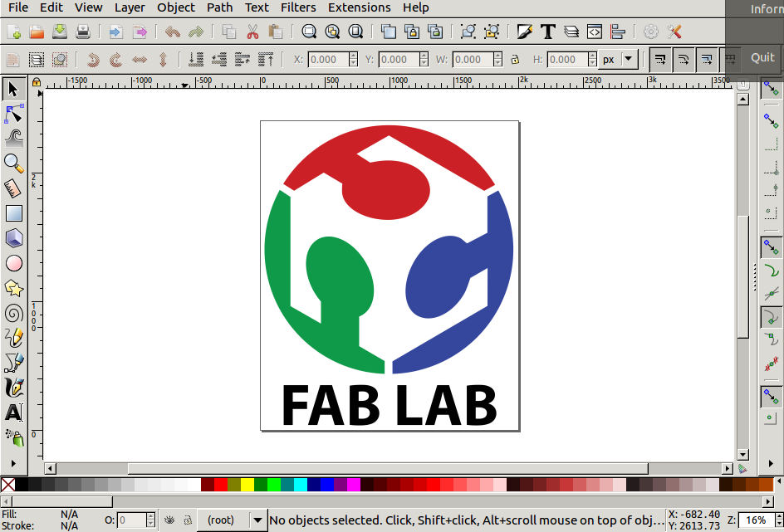Toggle snap to path intersections
The height and width of the screenshot is (532, 784).
[x=771, y=295]
